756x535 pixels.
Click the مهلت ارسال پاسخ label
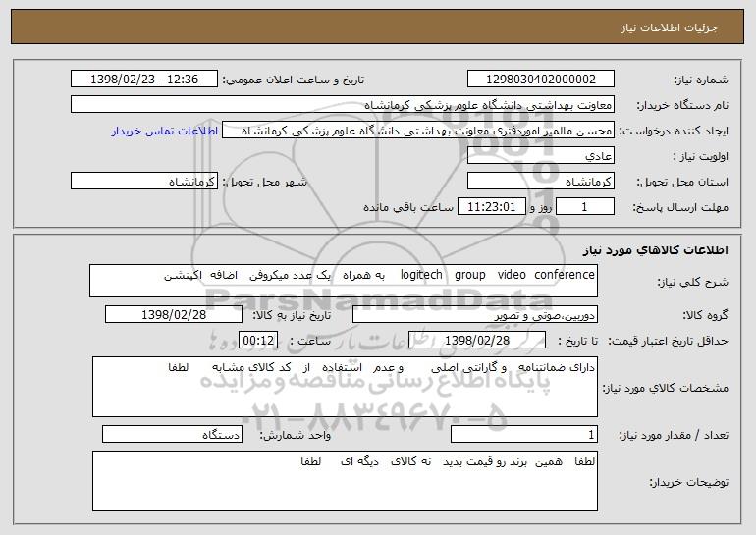[680, 207]
